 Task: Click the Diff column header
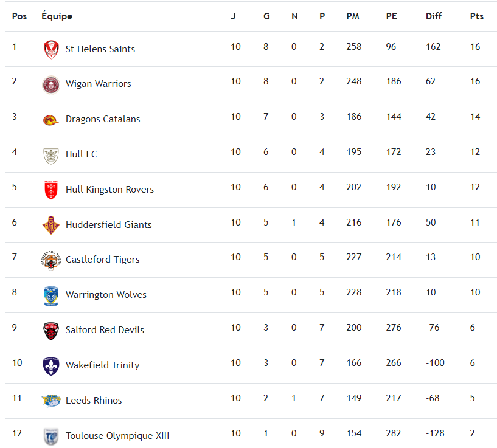pyautogui.click(x=434, y=16)
